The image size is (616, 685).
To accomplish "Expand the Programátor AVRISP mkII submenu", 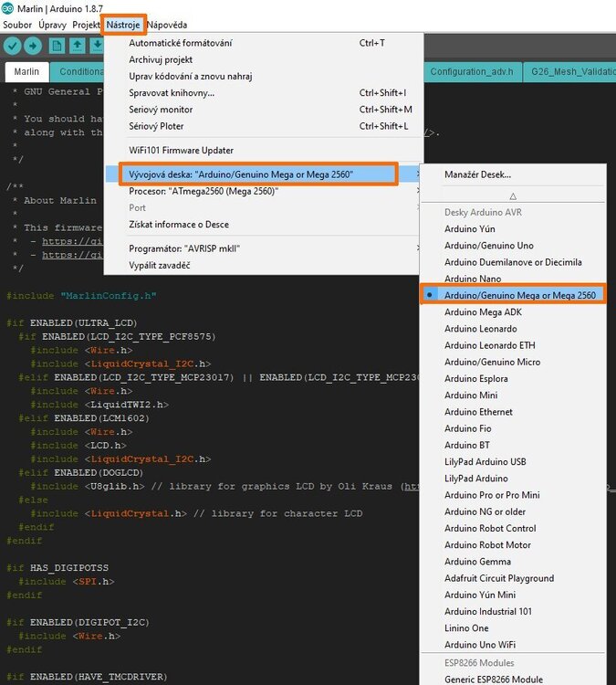I will (x=264, y=248).
